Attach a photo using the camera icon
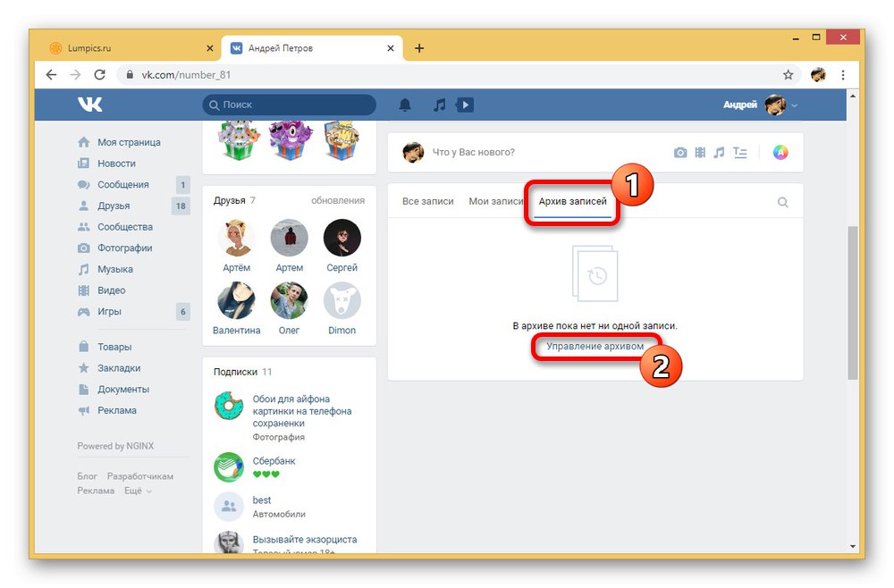 pos(680,153)
